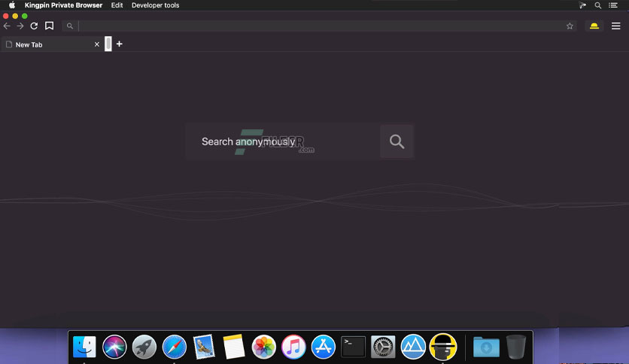Open Photos from the dock
Viewport: 629px width, 364px height.
[263, 347]
